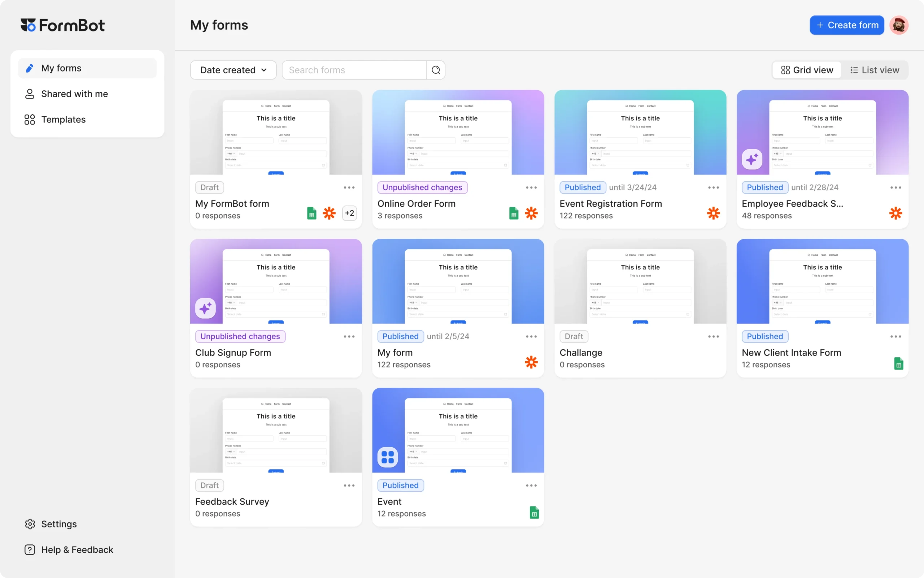Click 'until 2/5/24' text
Screen dimensions: 924x578
pyautogui.click(x=448, y=336)
